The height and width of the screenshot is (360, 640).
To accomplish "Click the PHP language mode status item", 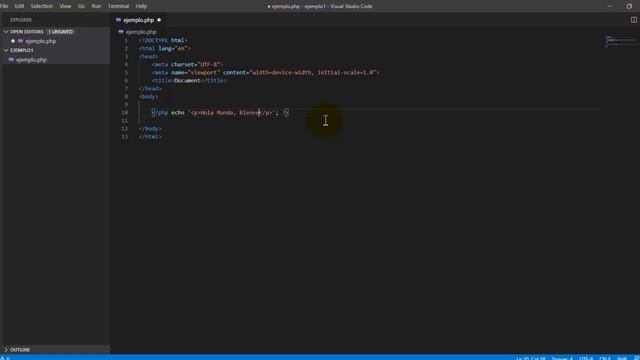I will pos(622,358).
